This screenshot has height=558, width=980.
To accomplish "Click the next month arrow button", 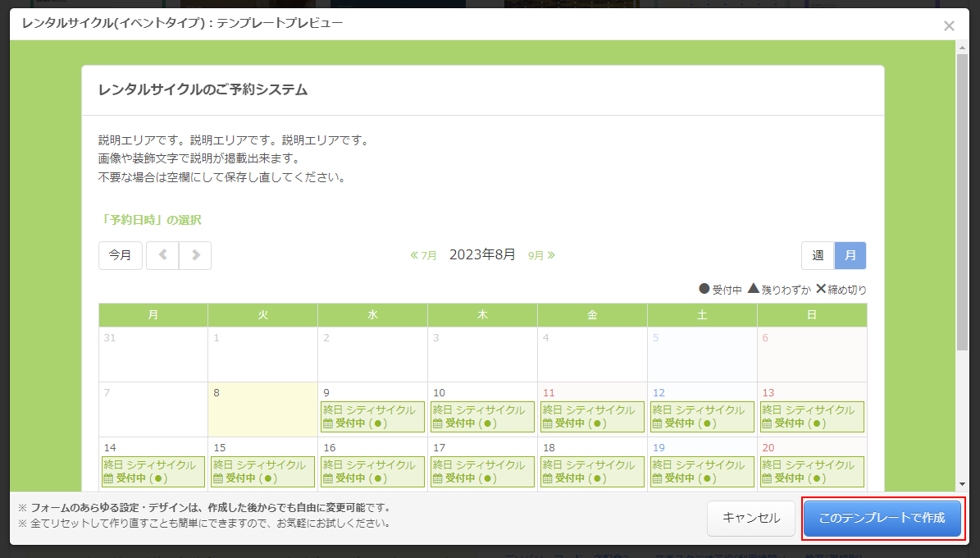I will 195,255.
